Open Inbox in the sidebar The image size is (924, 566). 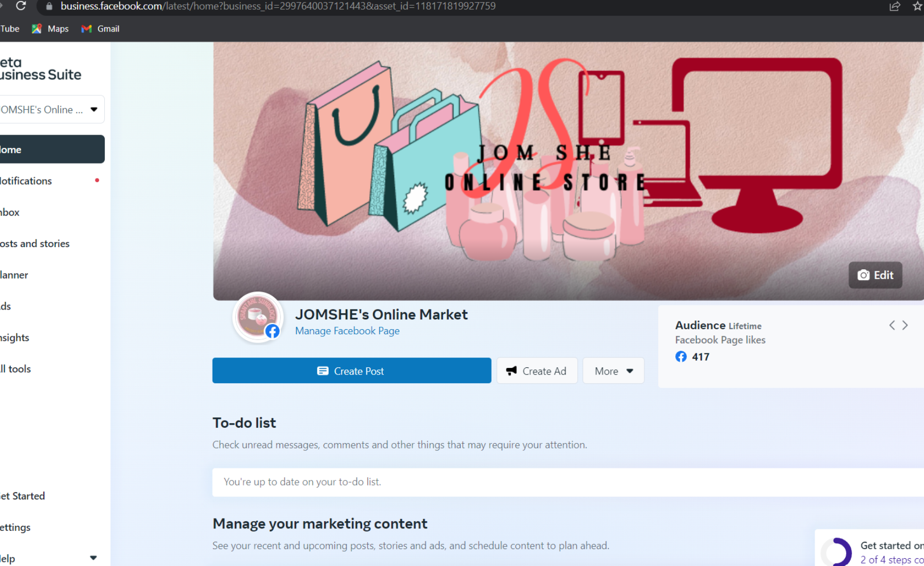coord(51,213)
